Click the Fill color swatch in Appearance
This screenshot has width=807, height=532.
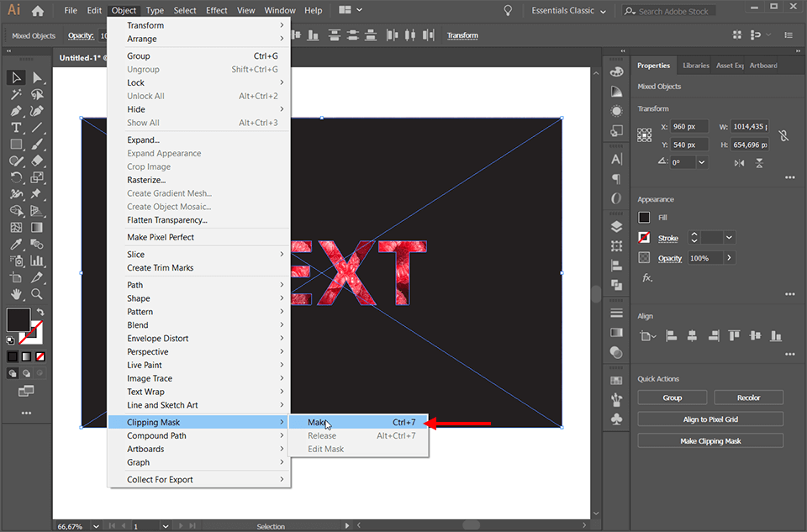click(x=645, y=217)
